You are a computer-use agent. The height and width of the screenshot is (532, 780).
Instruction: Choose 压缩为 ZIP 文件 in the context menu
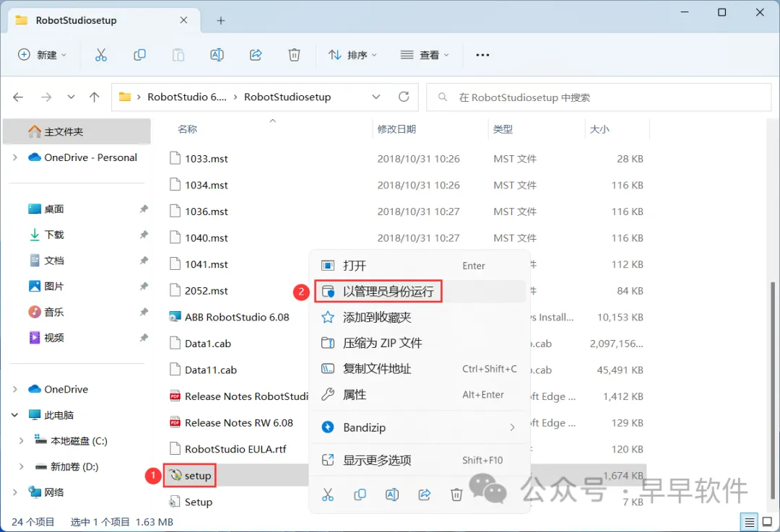pos(420,343)
